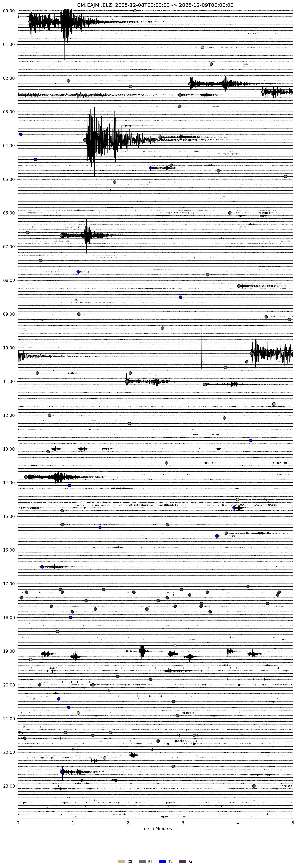Select the tan DS marker near 11:40
297x868 pixels.
(274, 404)
